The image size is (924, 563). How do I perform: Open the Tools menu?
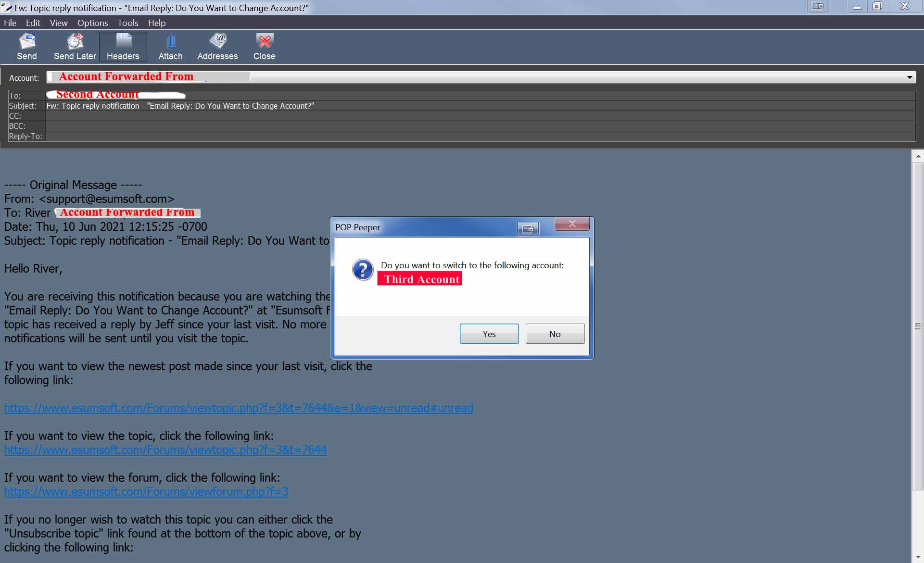click(128, 23)
